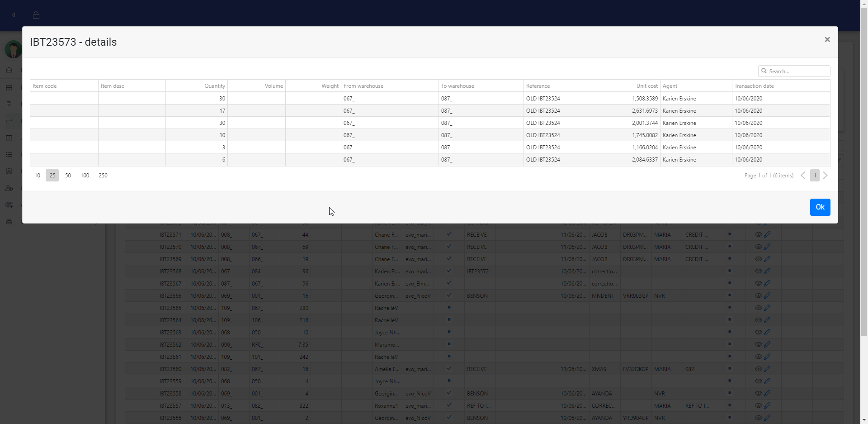Sort by Quantity column header
The image size is (868, 424).
click(x=214, y=86)
